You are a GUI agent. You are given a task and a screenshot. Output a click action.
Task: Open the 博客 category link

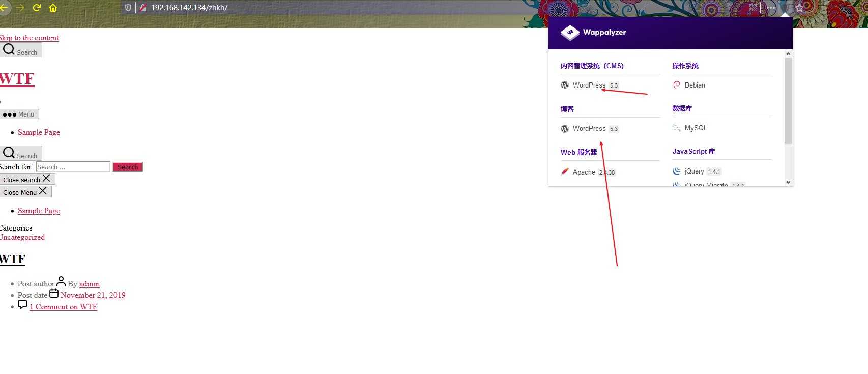(567, 109)
